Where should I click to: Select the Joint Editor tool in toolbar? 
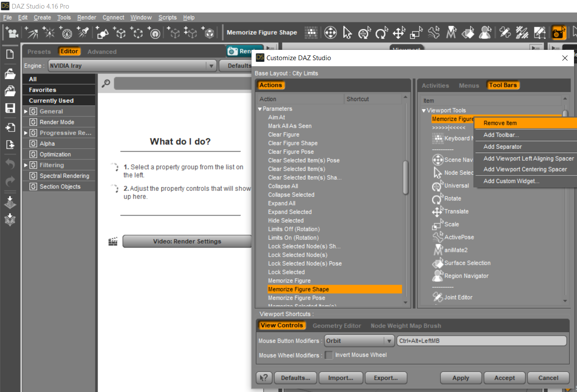pyautogui.click(x=505, y=32)
